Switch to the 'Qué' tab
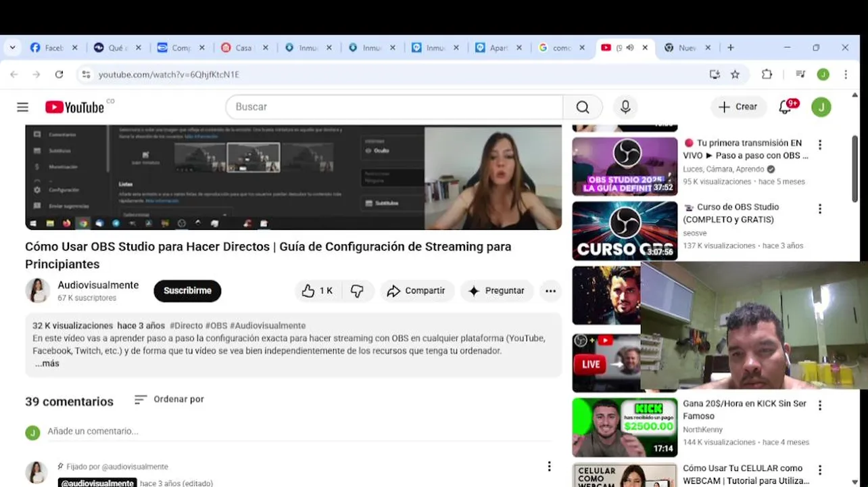 (110, 48)
